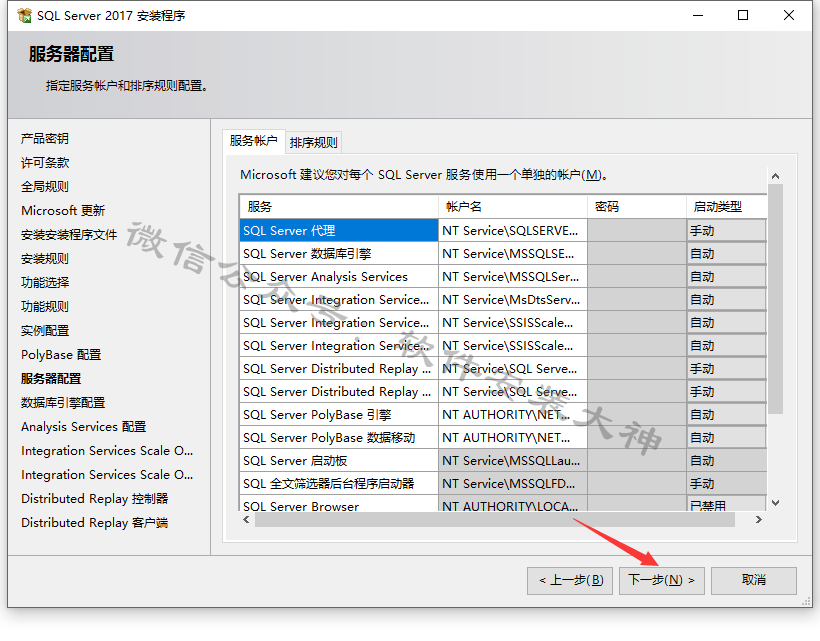Open startup type dropdown for SQL Server 代理

coord(726,231)
